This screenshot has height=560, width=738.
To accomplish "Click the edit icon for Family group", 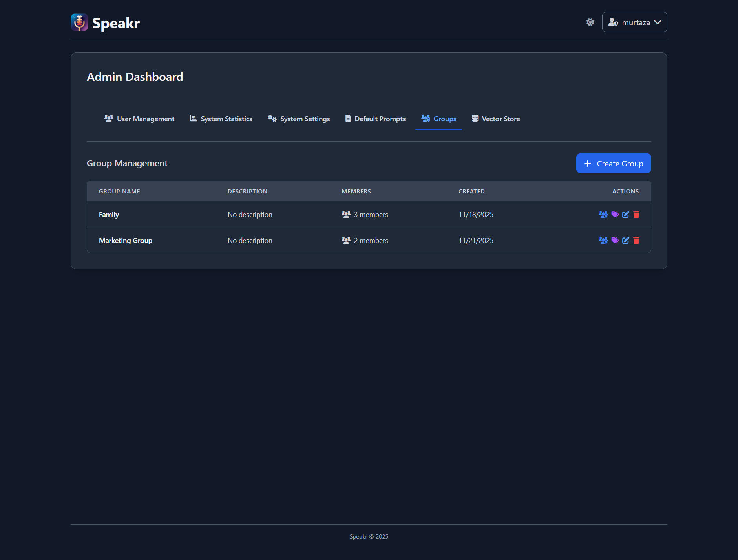I will tap(626, 214).
